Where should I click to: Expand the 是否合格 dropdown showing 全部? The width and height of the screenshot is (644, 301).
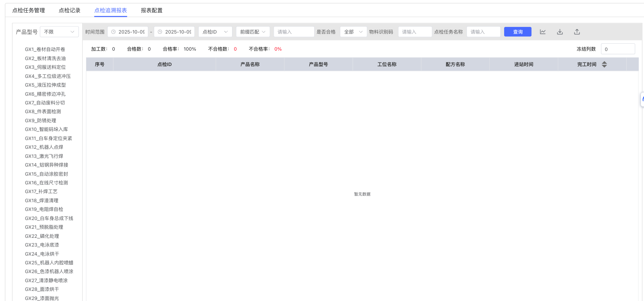[353, 32]
